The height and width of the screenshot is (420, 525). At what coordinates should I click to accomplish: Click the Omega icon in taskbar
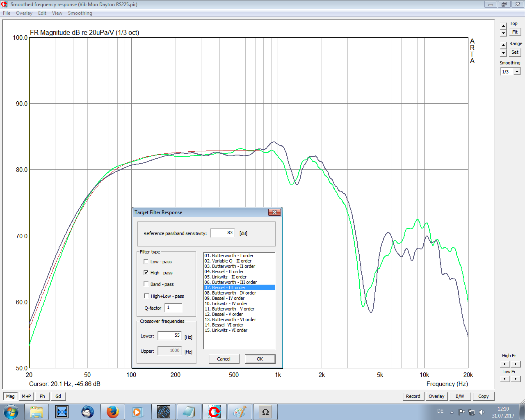pyautogui.click(x=265, y=412)
